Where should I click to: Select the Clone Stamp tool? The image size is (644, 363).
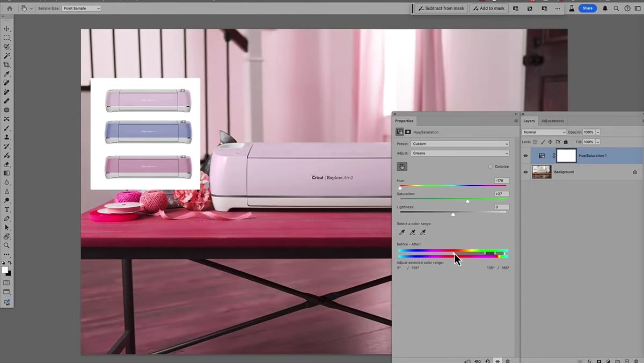pos(6,137)
